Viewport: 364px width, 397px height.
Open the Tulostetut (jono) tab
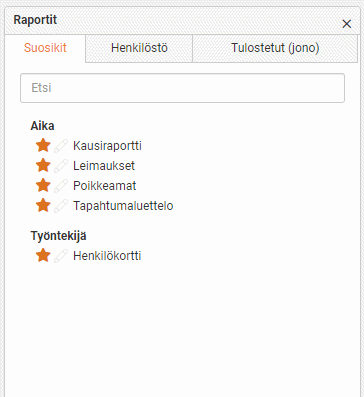275,48
